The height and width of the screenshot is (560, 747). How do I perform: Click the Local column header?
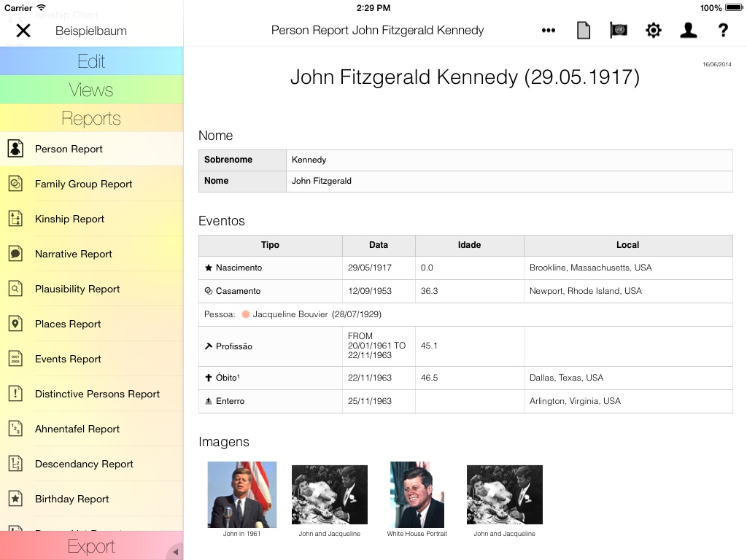click(628, 245)
